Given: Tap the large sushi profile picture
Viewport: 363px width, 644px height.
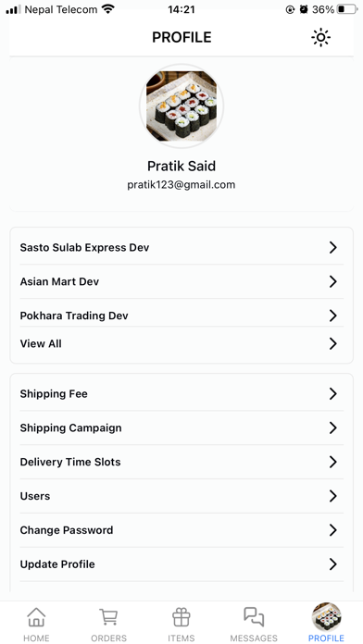Looking at the screenshot, I should tap(181, 106).
